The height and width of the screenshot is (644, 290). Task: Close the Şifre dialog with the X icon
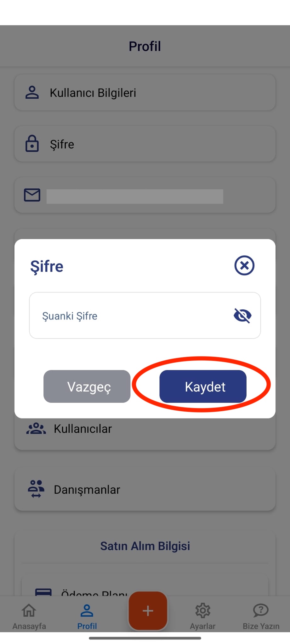244,265
